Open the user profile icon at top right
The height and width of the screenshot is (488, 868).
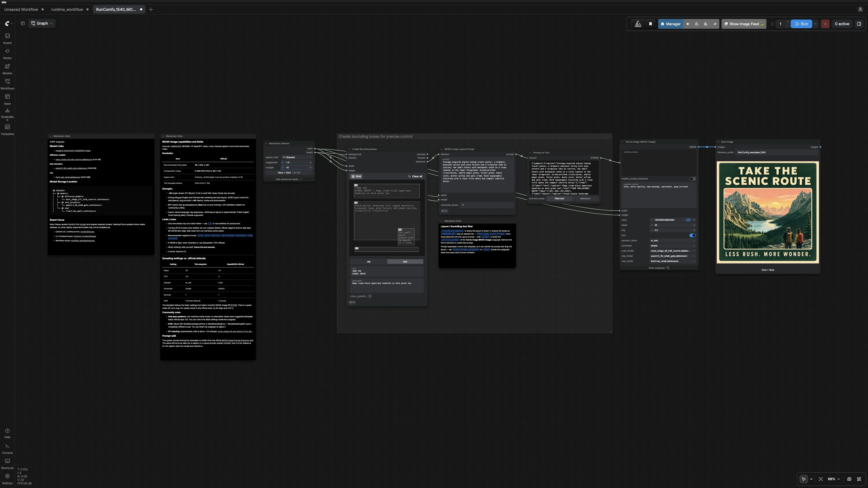point(860,9)
